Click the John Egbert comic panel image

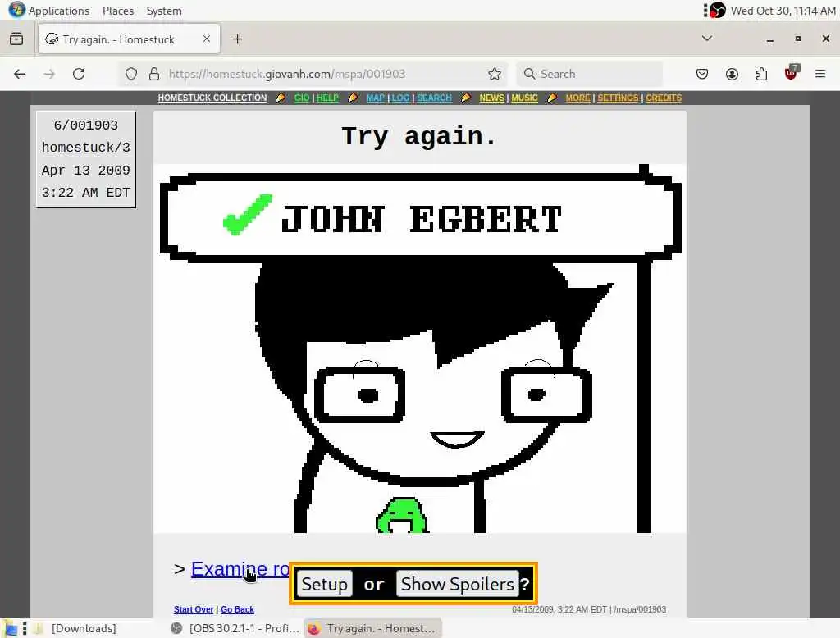pyautogui.click(x=419, y=349)
